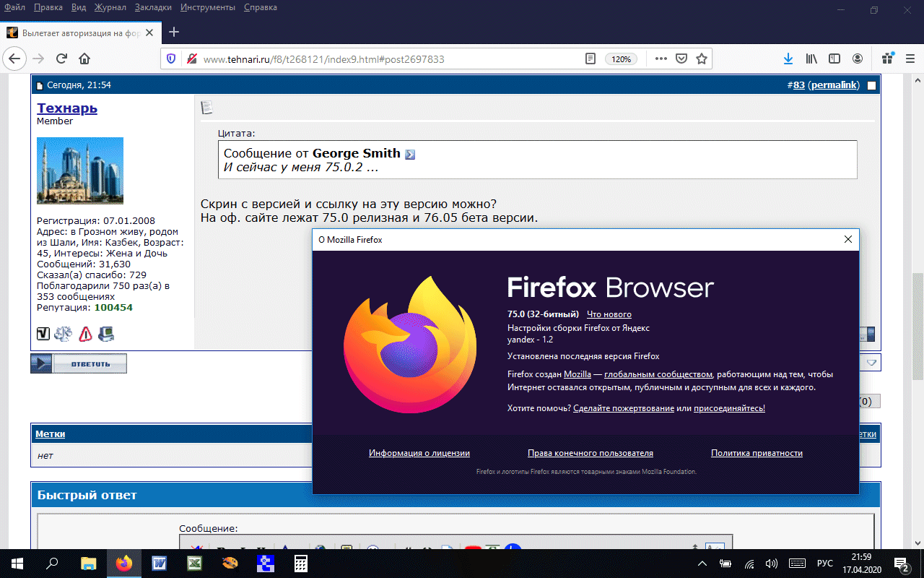Open the Library panel
Screen dimensions: 924x578
coord(811,59)
